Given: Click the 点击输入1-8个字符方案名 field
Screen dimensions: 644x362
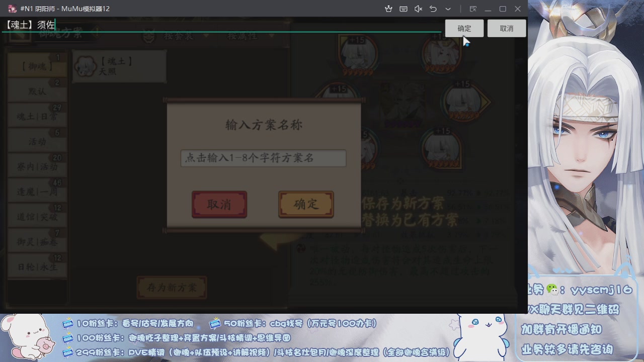Looking at the screenshot, I should 263,158.
